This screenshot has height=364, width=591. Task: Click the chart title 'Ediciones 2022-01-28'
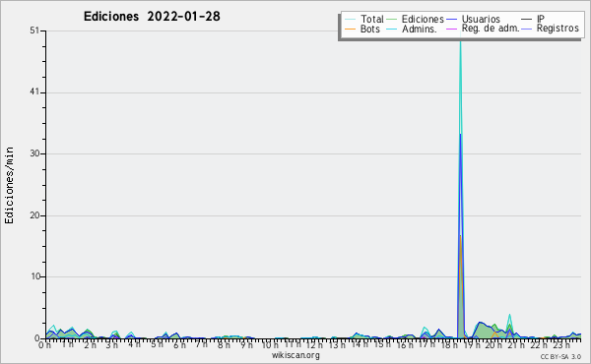pos(152,17)
